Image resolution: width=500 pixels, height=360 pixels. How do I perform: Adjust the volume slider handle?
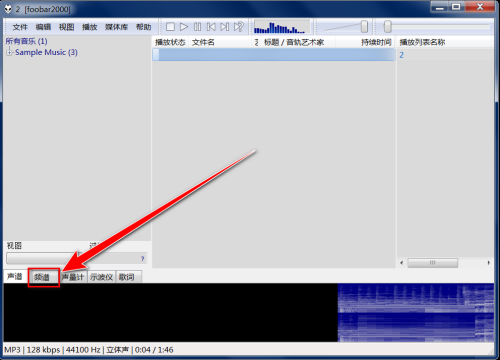(x=364, y=27)
